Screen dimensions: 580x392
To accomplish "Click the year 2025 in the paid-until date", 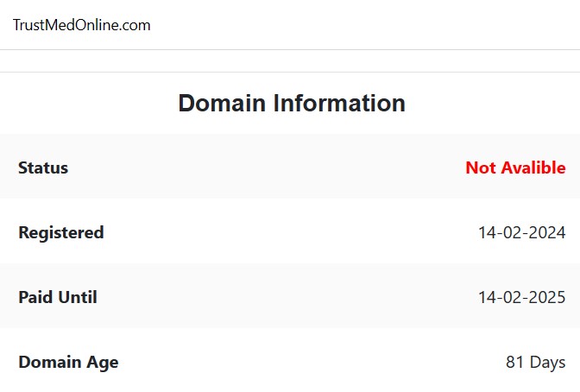I will (x=546, y=297).
